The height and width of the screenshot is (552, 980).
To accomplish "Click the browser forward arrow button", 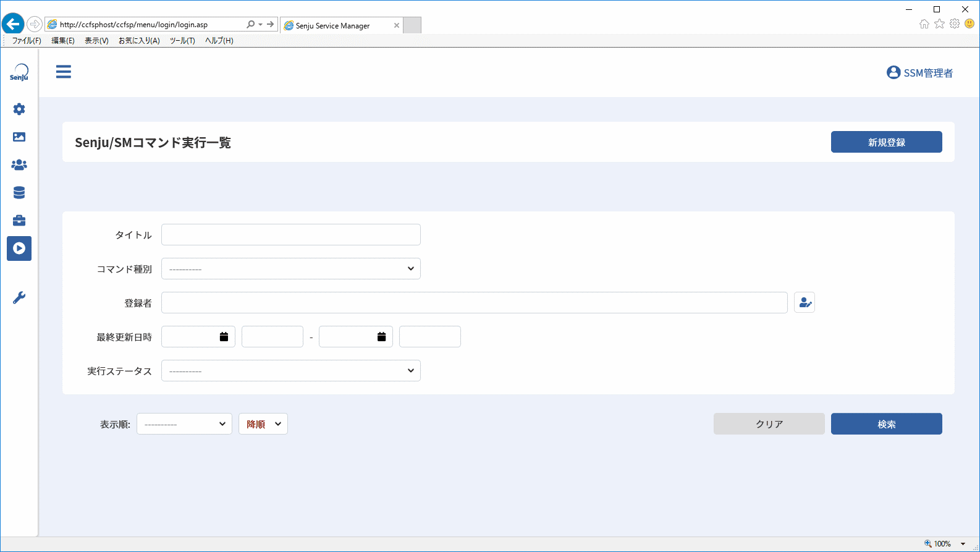I will coord(35,24).
